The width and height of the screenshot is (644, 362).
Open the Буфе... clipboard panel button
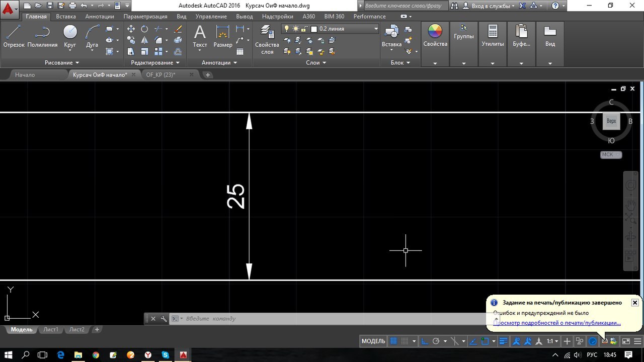click(521, 44)
